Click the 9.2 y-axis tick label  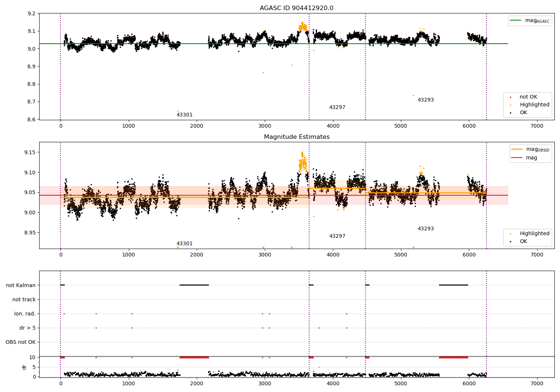tap(32, 14)
